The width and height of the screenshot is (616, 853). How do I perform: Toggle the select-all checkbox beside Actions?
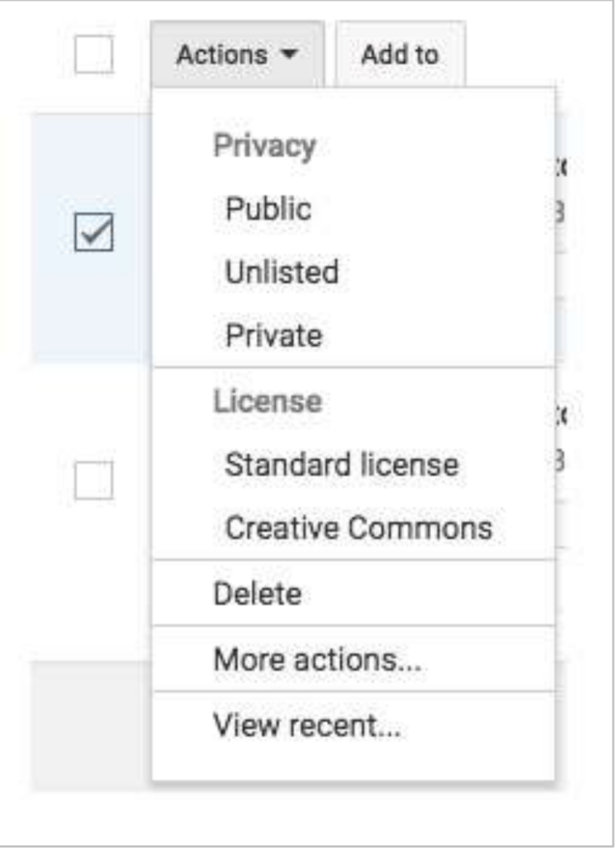(x=93, y=57)
